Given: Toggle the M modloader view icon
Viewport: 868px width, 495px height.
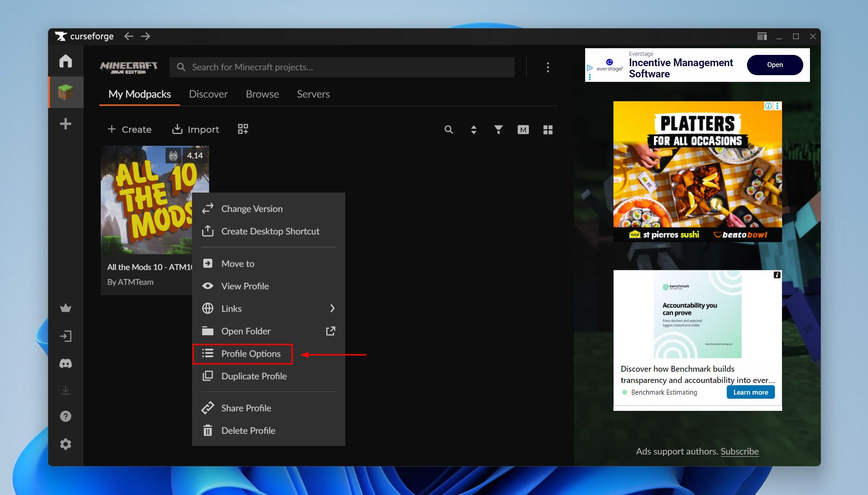Looking at the screenshot, I should click(x=523, y=130).
